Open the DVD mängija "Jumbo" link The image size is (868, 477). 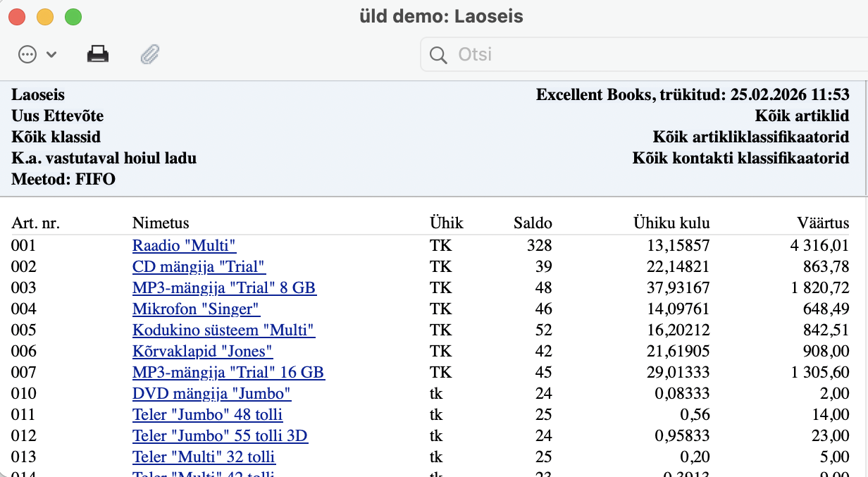tap(211, 393)
